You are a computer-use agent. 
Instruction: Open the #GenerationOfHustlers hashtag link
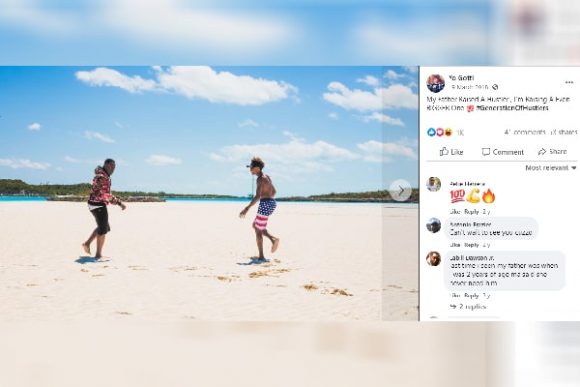click(512, 108)
